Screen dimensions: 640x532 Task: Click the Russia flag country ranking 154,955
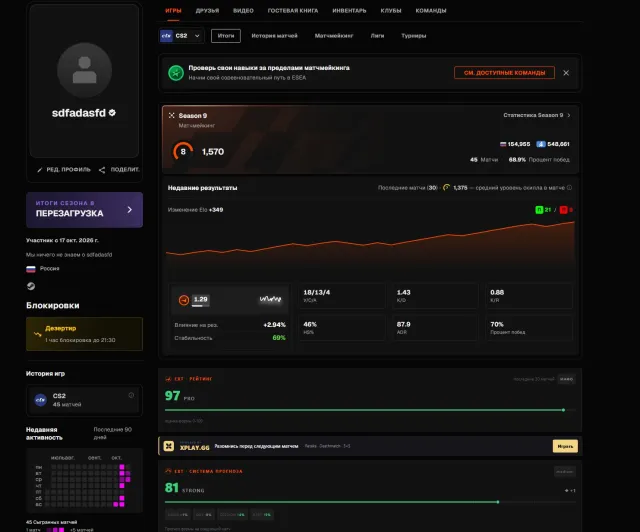tap(515, 144)
